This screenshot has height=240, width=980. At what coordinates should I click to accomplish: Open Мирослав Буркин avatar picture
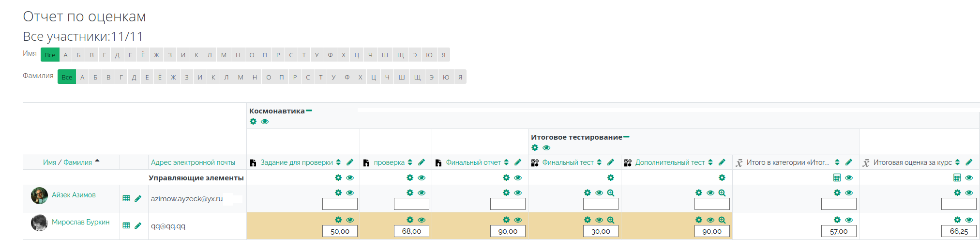(39, 223)
